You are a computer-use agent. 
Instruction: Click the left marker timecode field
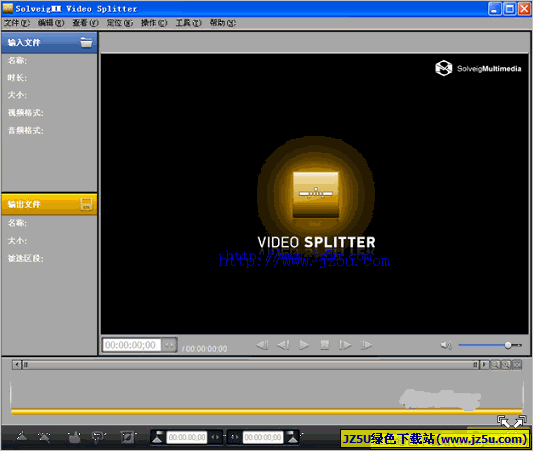187,437
